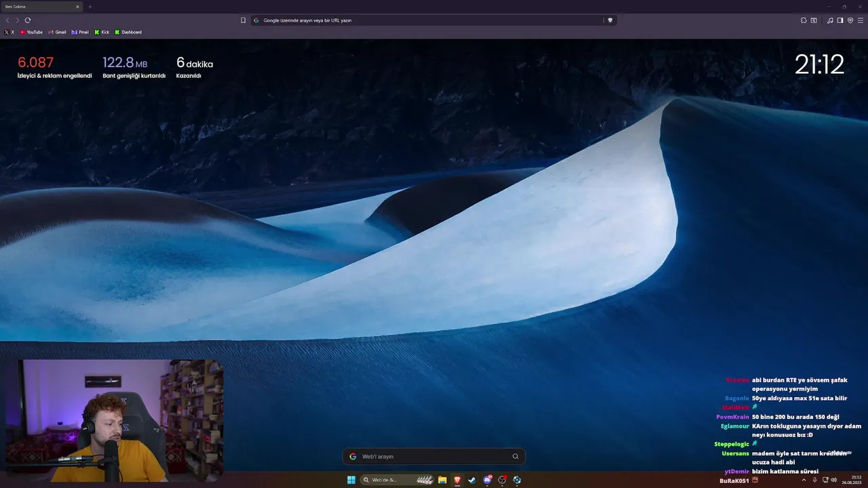Open the VPN shield icon in toolbar
Viewport: 868px width, 488px height.
(x=850, y=20)
